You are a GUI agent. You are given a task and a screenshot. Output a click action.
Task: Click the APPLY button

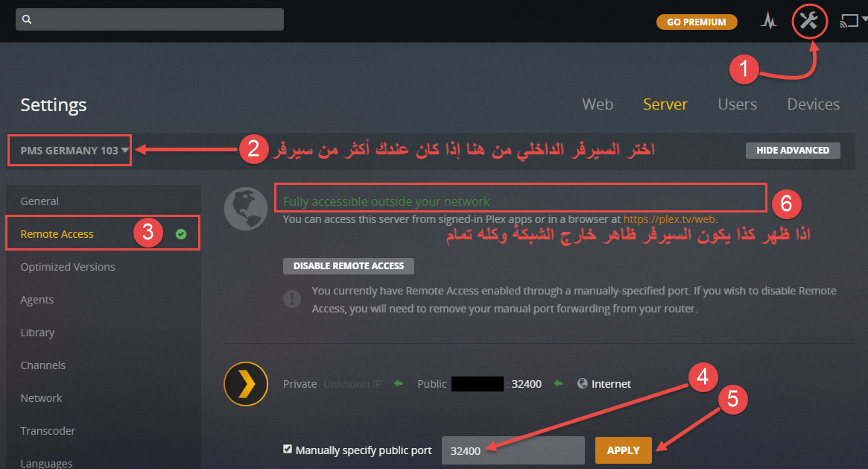[x=624, y=450]
